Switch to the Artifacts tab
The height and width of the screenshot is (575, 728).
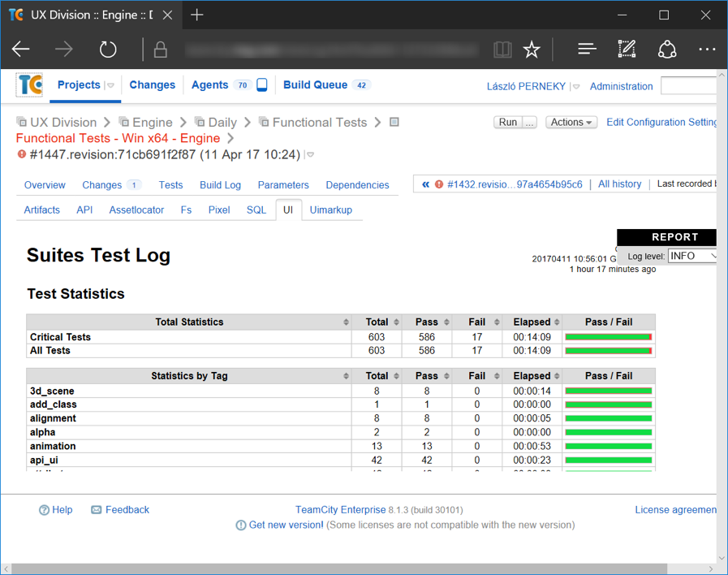(41, 210)
